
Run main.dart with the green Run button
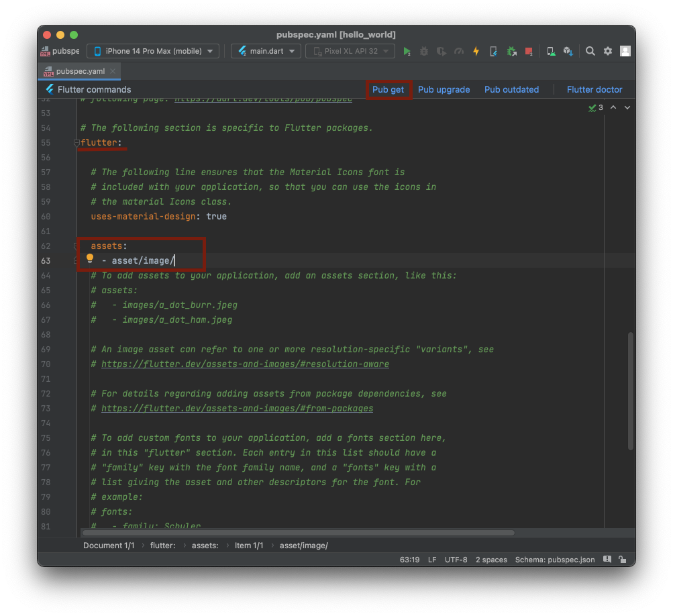pyautogui.click(x=407, y=52)
